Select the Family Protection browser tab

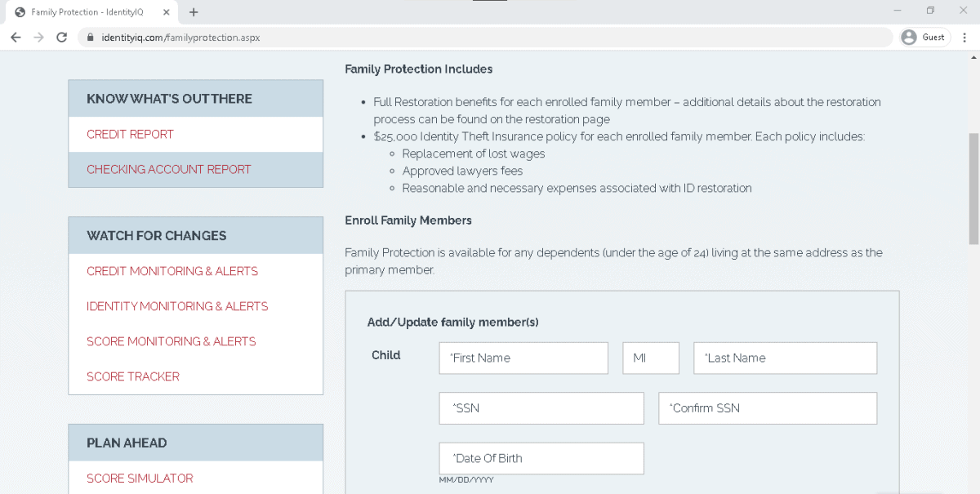coord(91,12)
